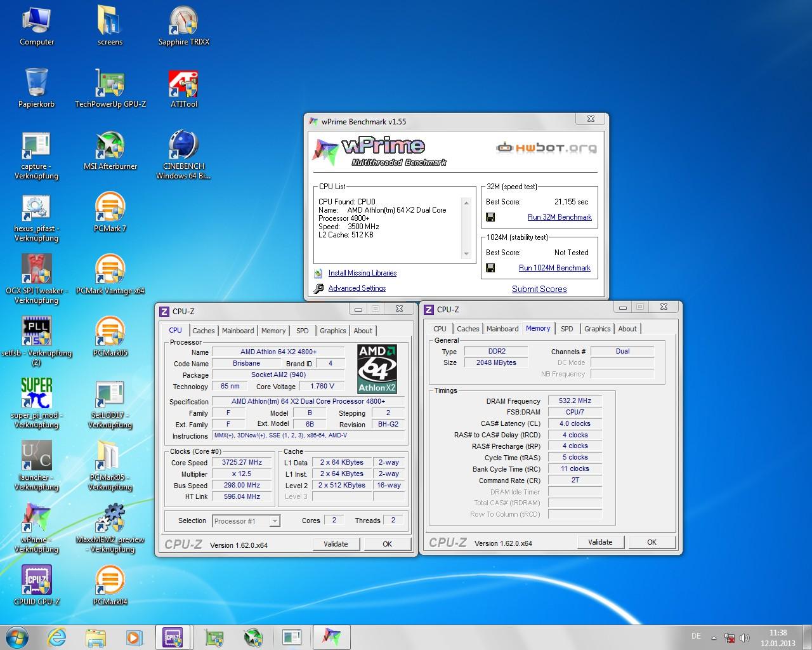Open Processor #1 selection dropdown

[x=246, y=521]
